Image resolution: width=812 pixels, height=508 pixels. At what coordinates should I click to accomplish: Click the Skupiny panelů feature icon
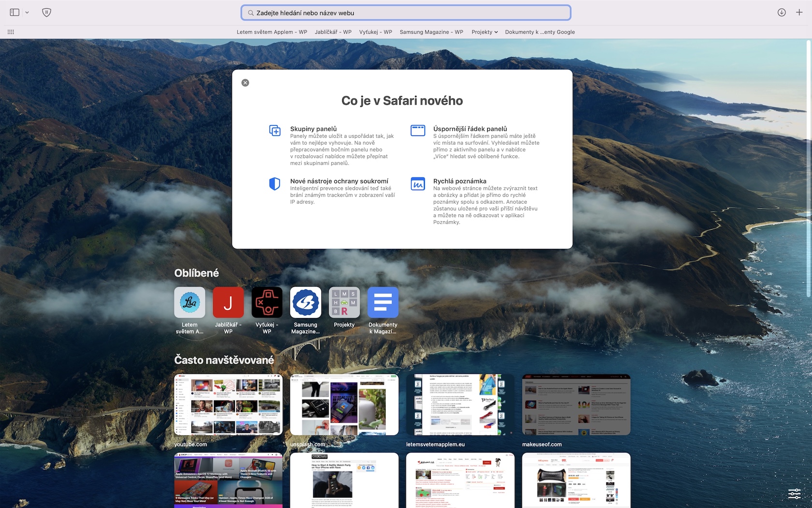coord(275,130)
